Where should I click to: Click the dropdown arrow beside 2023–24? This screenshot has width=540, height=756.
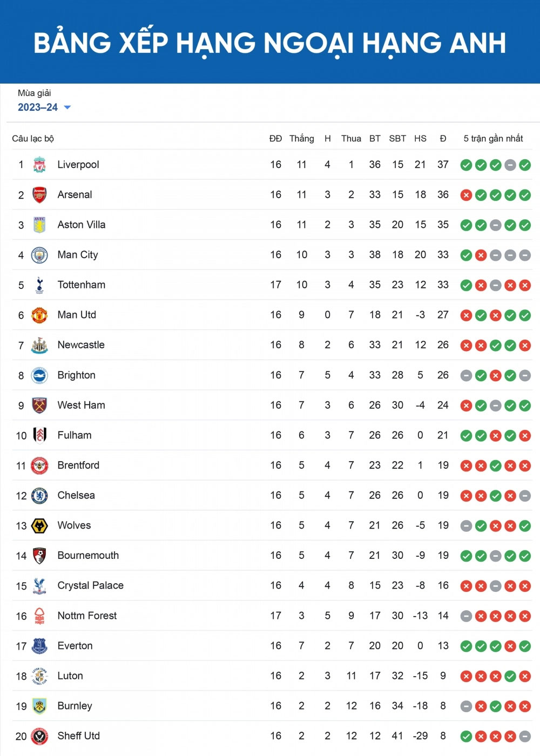click(x=67, y=107)
